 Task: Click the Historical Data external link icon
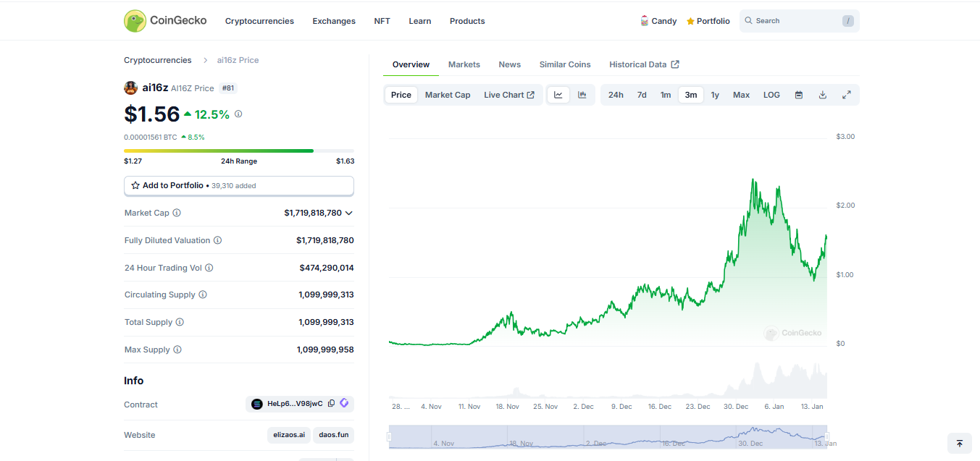point(675,64)
